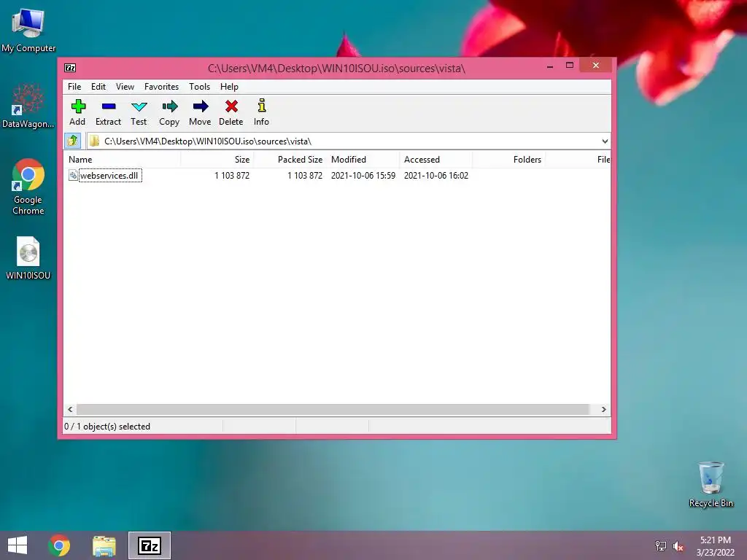Minimize the 7-Zip window
The width and height of the screenshot is (747, 560).
point(550,66)
